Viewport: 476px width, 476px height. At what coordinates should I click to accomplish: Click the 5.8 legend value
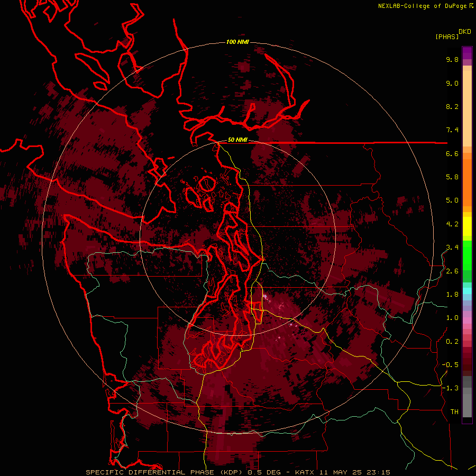tap(452, 177)
